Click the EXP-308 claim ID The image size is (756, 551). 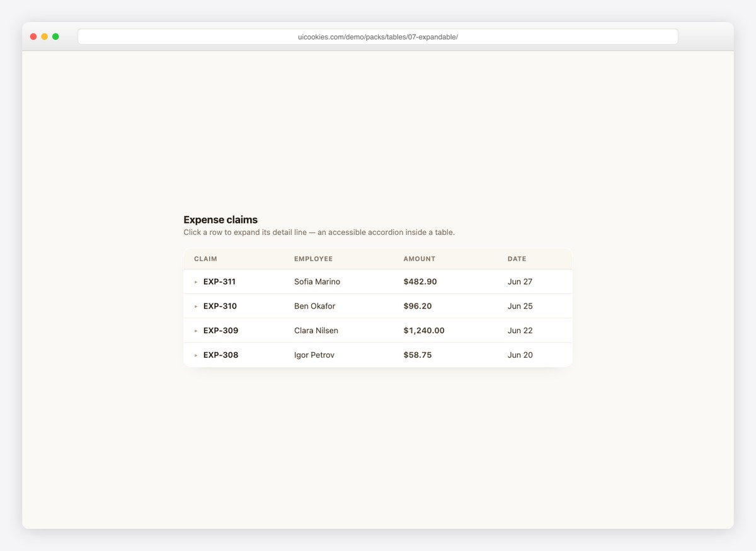click(x=220, y=355)
